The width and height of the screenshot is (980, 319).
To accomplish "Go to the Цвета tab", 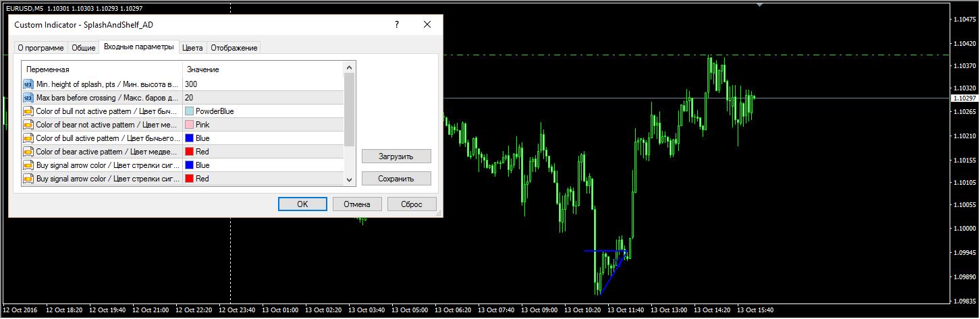I will pyautogui.click(x=192, y=48).
